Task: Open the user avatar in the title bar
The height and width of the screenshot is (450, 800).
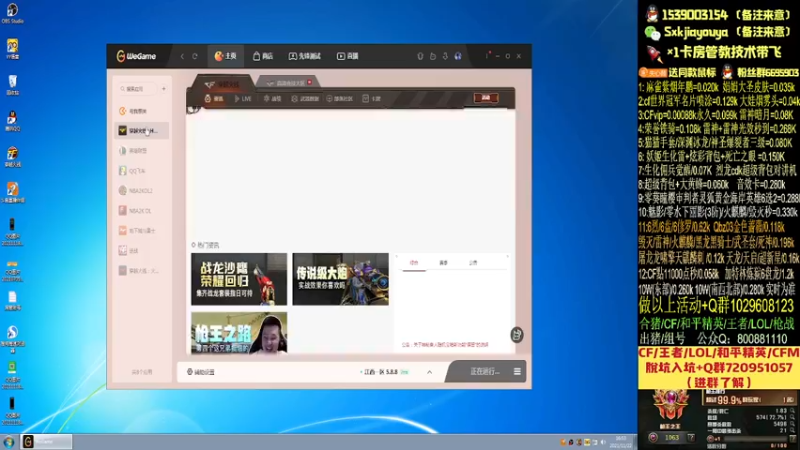Action: pos(458,56)
